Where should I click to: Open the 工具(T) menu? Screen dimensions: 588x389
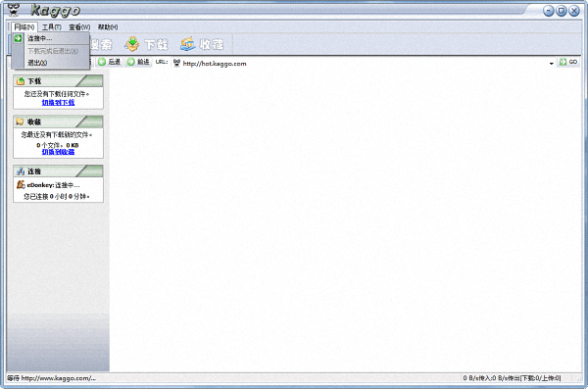tap(51, 27)
